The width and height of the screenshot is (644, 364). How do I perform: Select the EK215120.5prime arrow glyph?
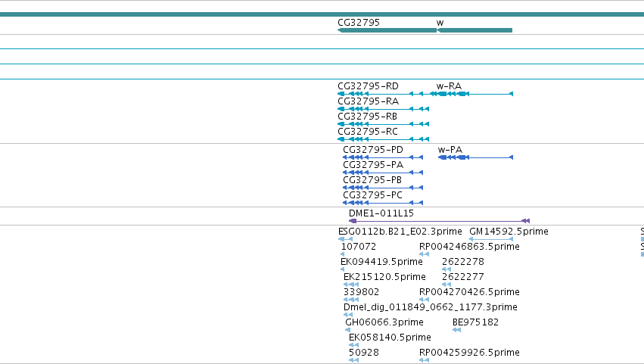(x=351, y=285)
